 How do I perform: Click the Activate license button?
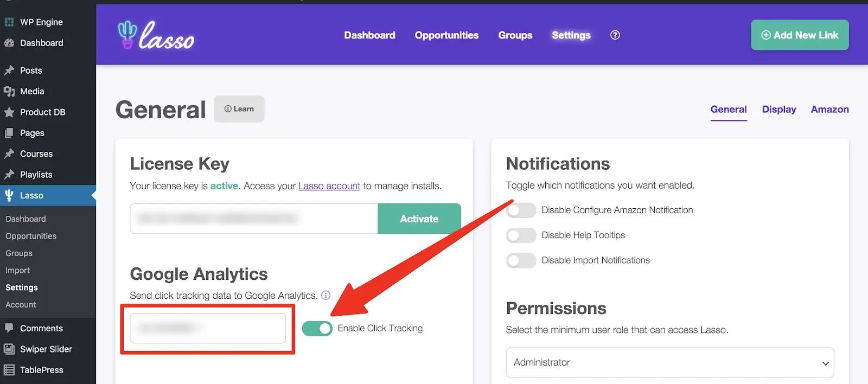(x=419, y=219)
